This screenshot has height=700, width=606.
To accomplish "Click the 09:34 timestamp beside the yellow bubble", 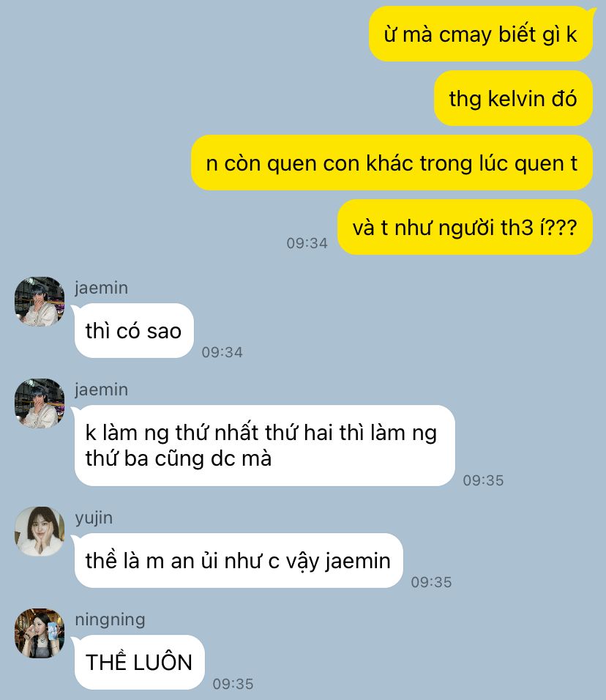I will pyautogui.click(x=307, y=243).
